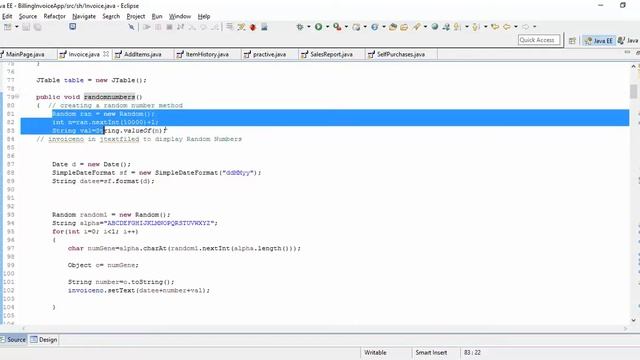Open the Run menu
Screen dimensions: 640x360
(157, 16)
